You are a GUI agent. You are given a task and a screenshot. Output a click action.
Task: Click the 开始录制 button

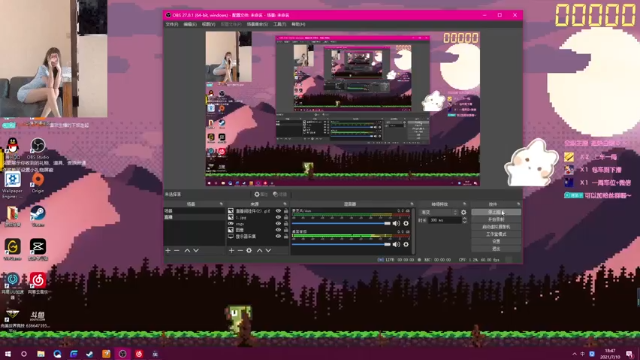[496, 220]
